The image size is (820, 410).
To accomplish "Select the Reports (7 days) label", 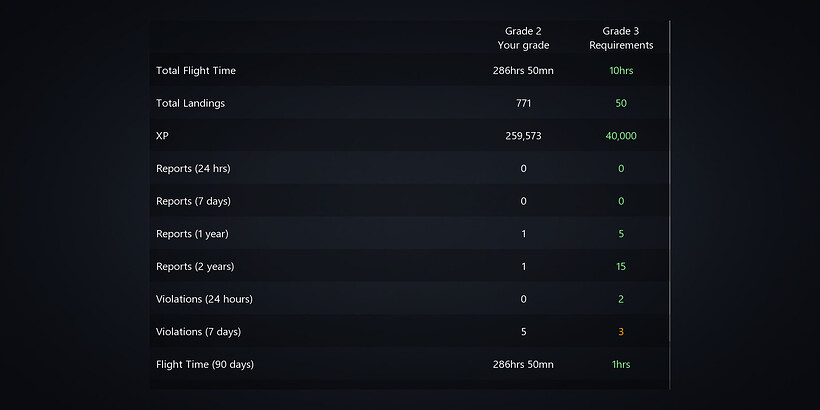I will point(193,201).
